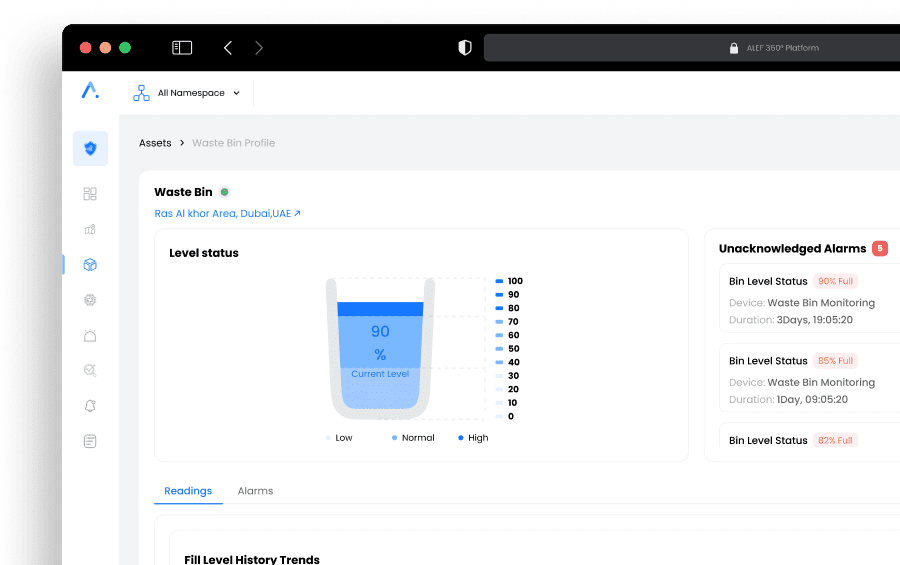
Task: Click the shield icon in the sidebar
Action: click(x=90, y=149)
